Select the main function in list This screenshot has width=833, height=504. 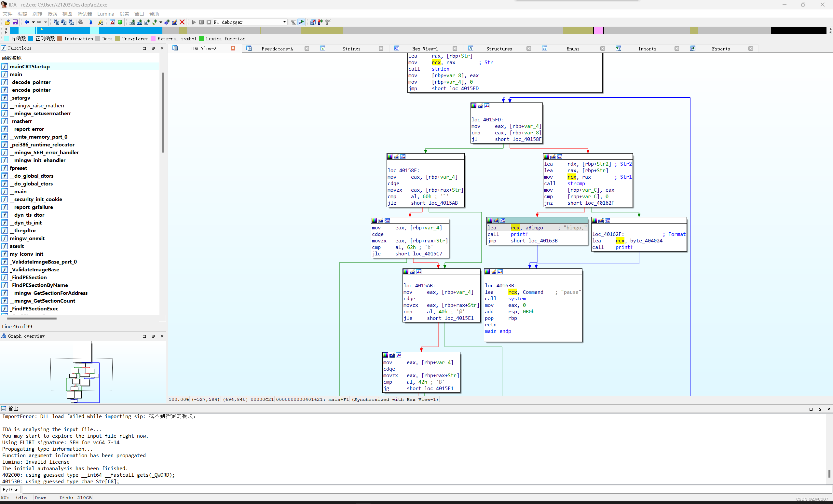[x=16, y=75]
